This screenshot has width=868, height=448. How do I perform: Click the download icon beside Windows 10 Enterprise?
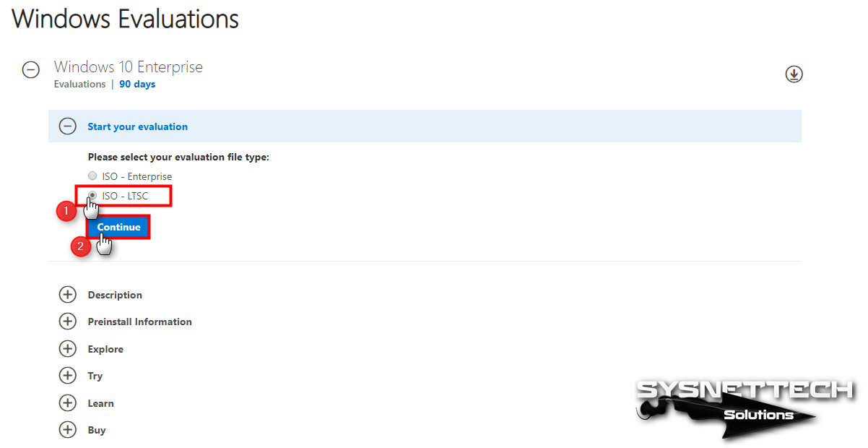[794, 74]
